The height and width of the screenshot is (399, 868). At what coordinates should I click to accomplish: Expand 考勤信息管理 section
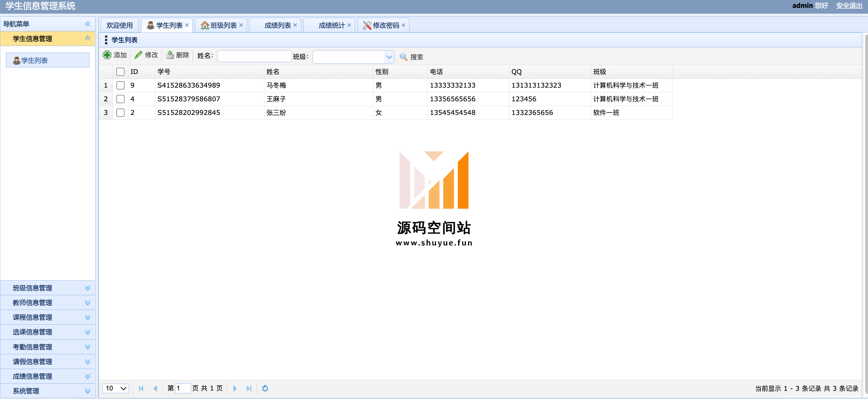click(88, 347)
